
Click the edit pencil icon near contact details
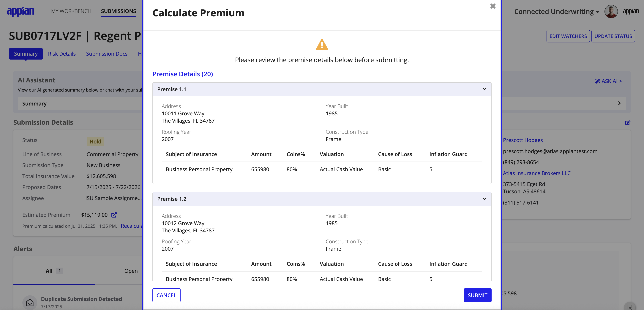[x=628, y=123]
